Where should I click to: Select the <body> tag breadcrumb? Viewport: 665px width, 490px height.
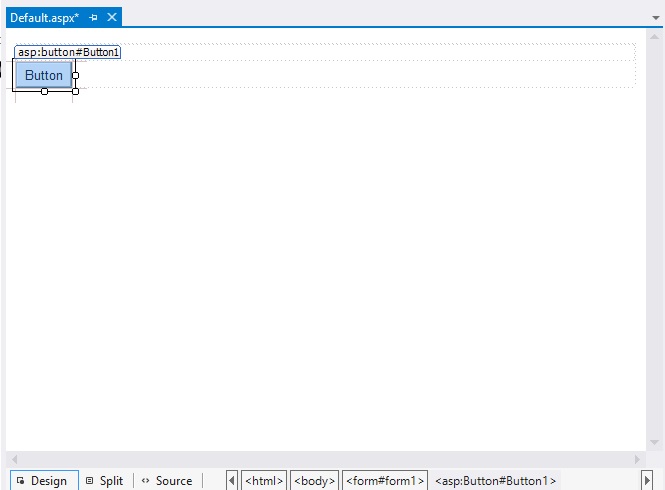(x=314, y=481)
